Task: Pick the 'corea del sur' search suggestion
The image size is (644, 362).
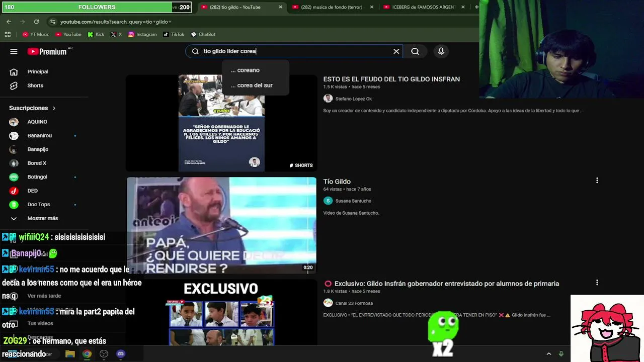Action: pyautogui.click(x=255, y=85)
